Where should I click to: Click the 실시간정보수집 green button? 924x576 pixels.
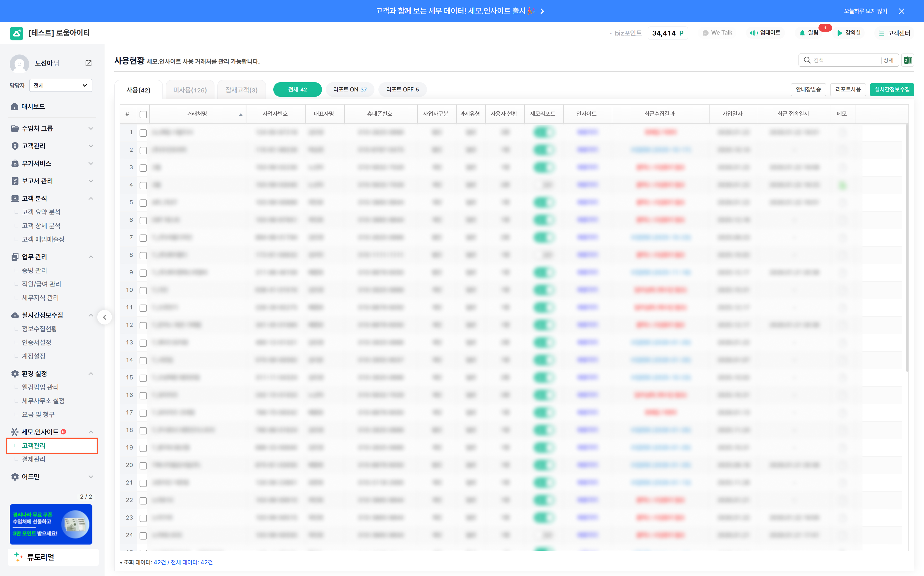[892, 90]
